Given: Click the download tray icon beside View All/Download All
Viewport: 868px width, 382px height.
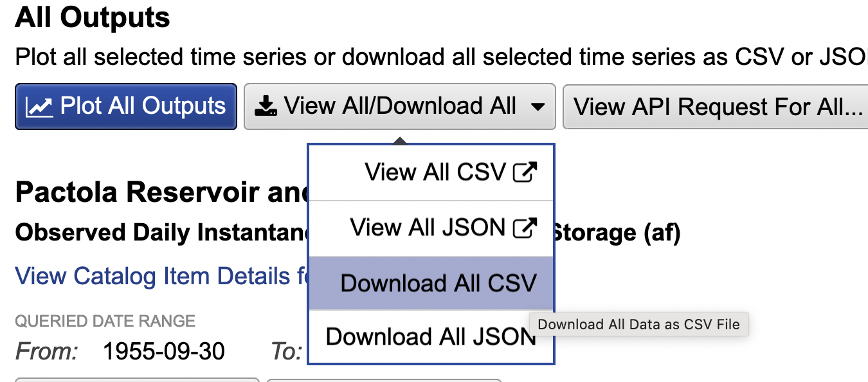Looking at the screenshot, I should 266,107.
